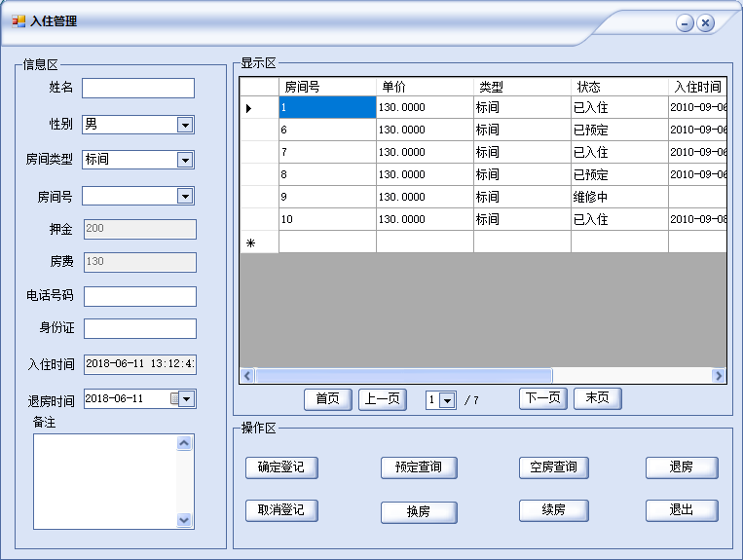Viewport: 743px width, 560px height.
Task: Click the 备注 scrollbar up arrow
Action: (x=184, y=443)
